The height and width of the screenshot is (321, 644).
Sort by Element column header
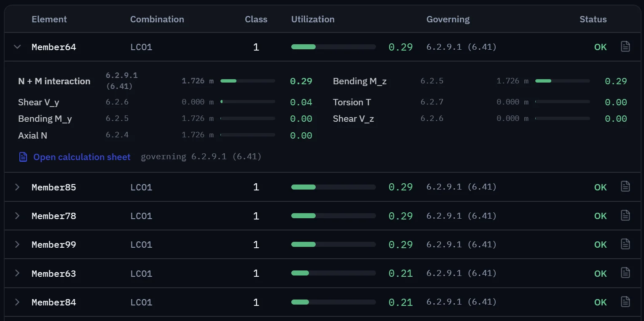coord(49,19)
